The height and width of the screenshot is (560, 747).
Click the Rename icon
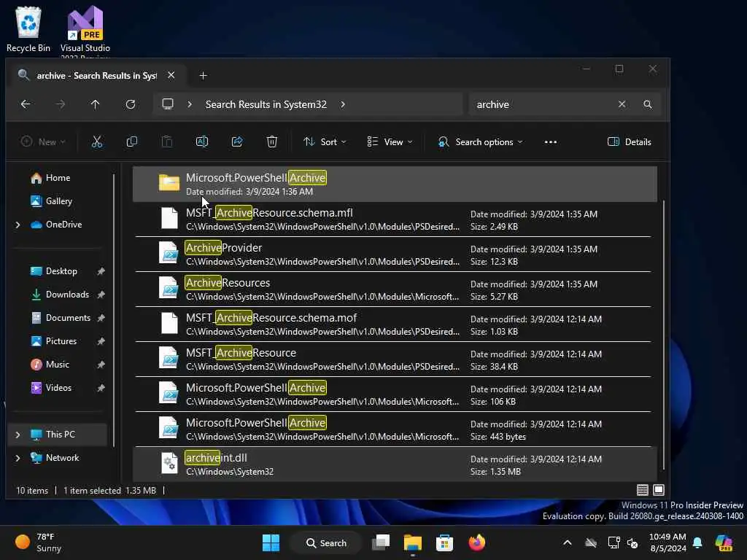[202, 142]
